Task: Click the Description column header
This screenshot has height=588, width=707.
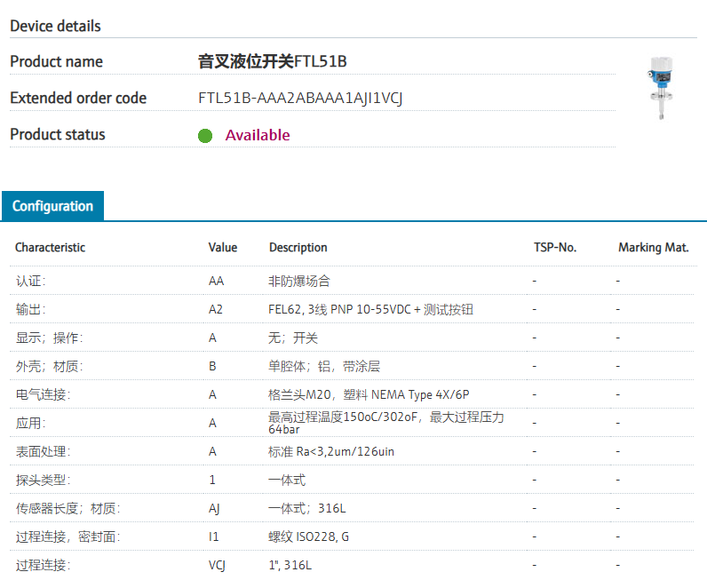Action: tap(298, 248)
